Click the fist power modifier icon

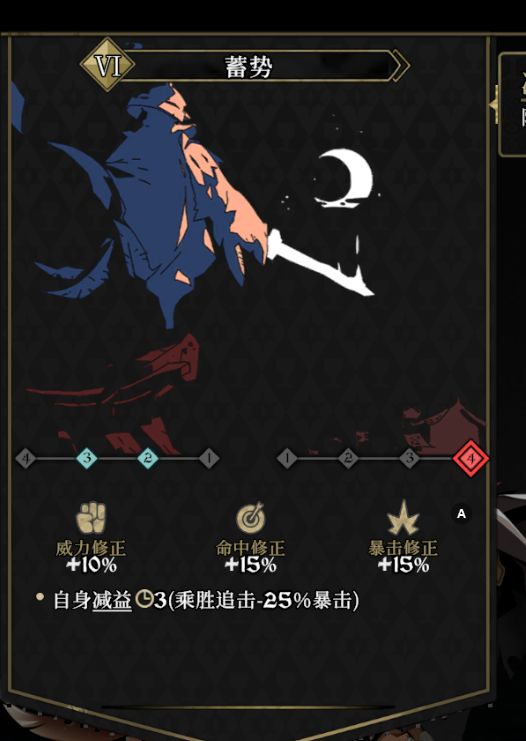point(91,518)
